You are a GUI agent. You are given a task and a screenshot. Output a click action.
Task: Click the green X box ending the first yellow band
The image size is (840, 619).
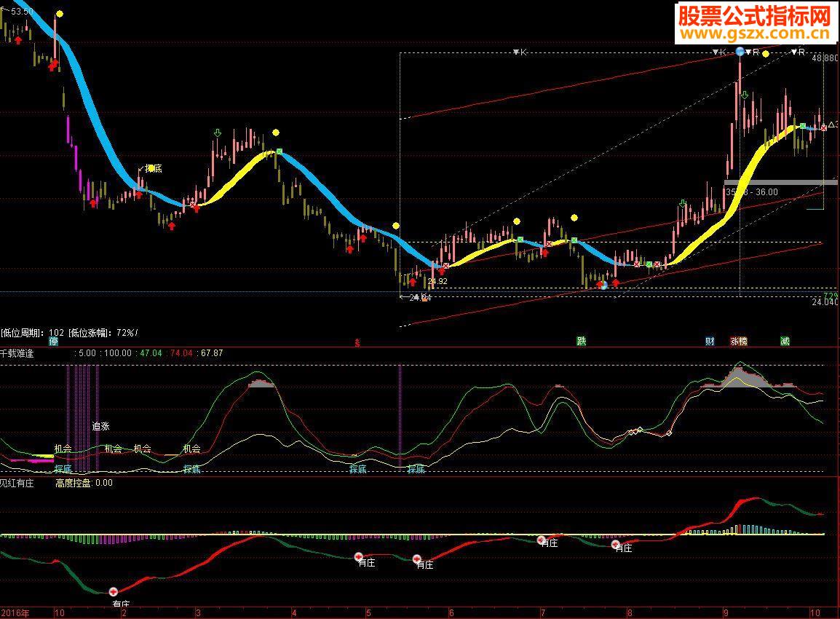[x=279, y=151]
